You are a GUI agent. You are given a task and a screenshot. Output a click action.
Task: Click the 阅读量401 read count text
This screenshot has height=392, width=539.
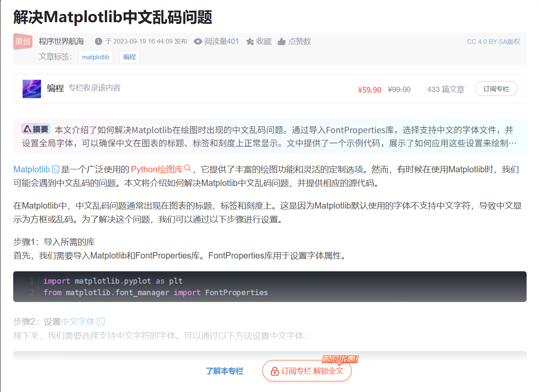pos(221,41)
